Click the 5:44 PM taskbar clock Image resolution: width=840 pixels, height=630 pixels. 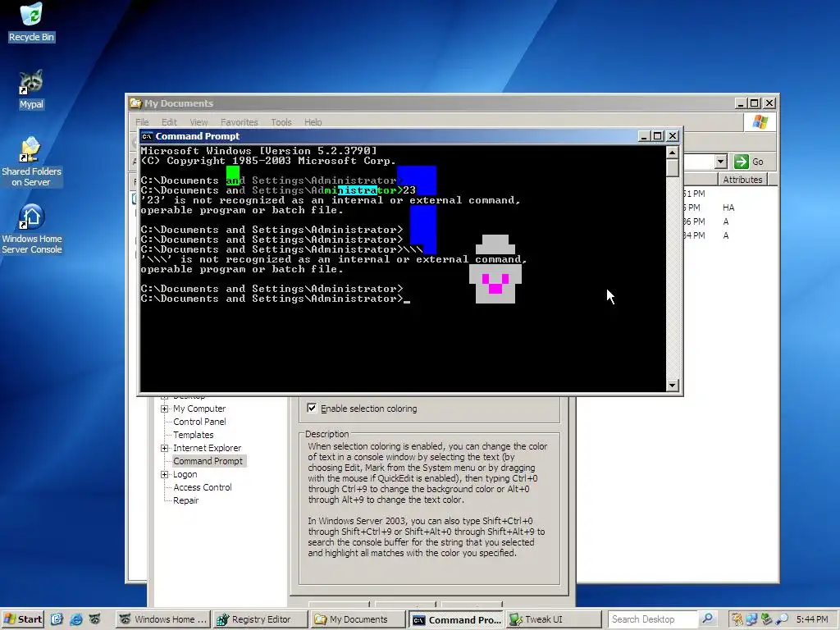pos(812,619)
